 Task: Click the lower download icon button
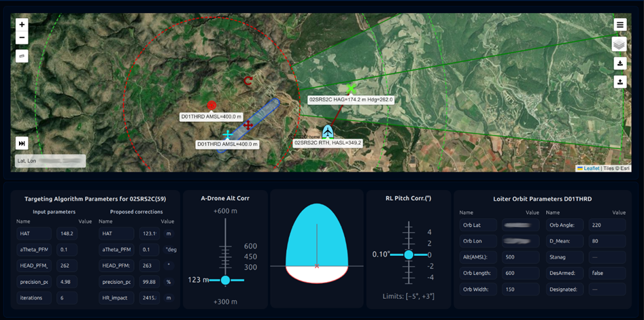[x=620, y=82]
